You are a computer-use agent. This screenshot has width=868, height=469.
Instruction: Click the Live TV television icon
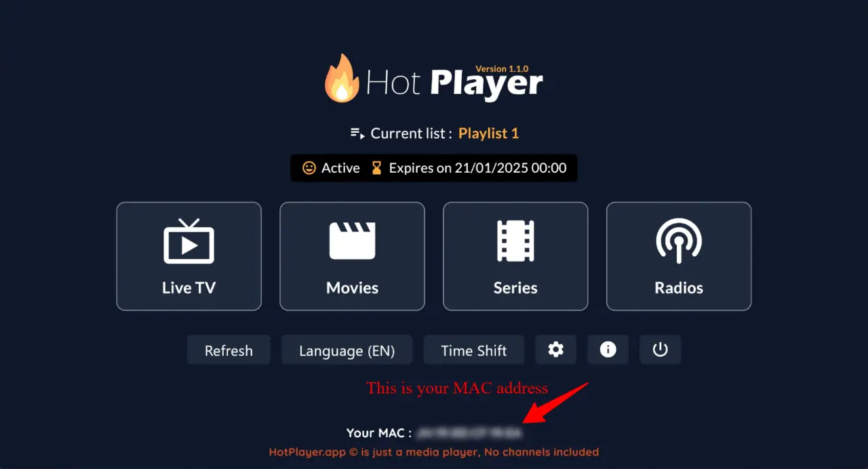(189, 241)
